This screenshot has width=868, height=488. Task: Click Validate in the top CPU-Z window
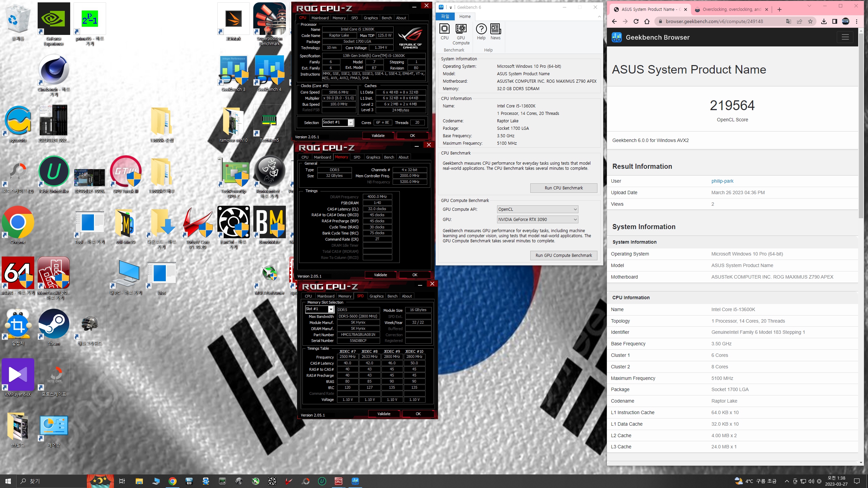378,136
